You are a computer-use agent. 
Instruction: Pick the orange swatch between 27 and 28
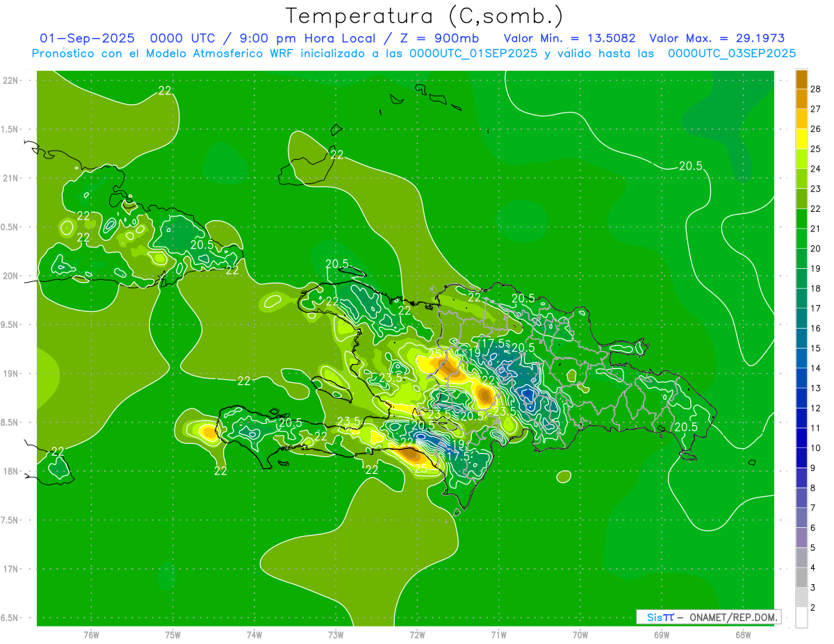[x=801, y=99]
